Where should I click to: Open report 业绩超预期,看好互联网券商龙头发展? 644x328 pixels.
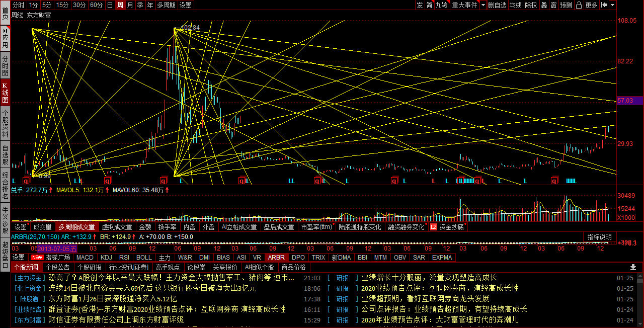pos(425,299)
